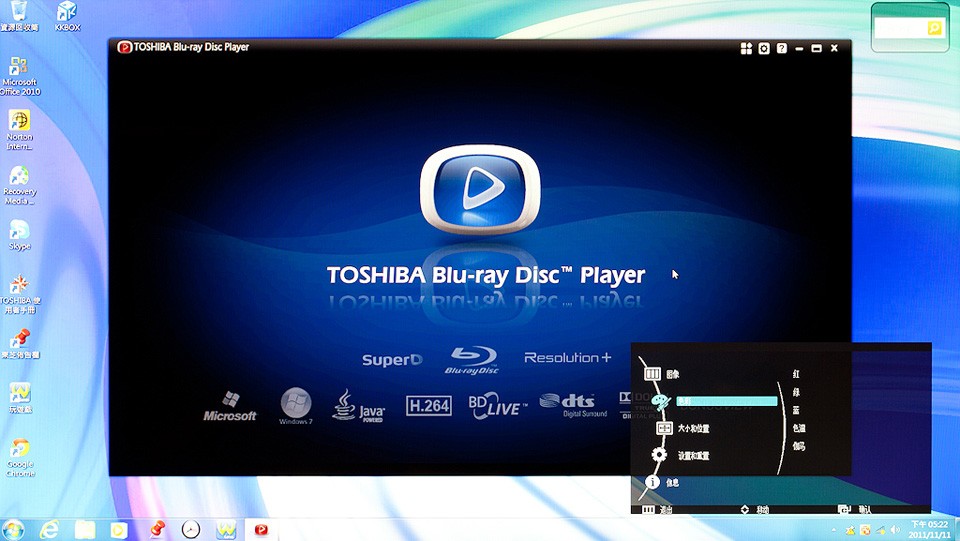Image resolution: width=960 pixels, height=541 pixels.
Task: Select 色温 option in color submenu
Action: (x=798, y=428)
